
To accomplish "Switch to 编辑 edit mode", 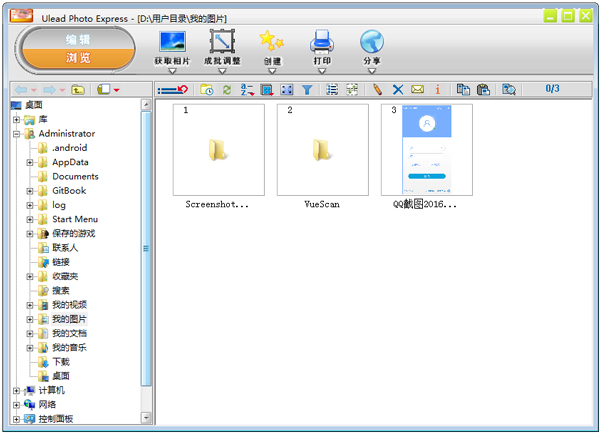I will tap(78, 39).
